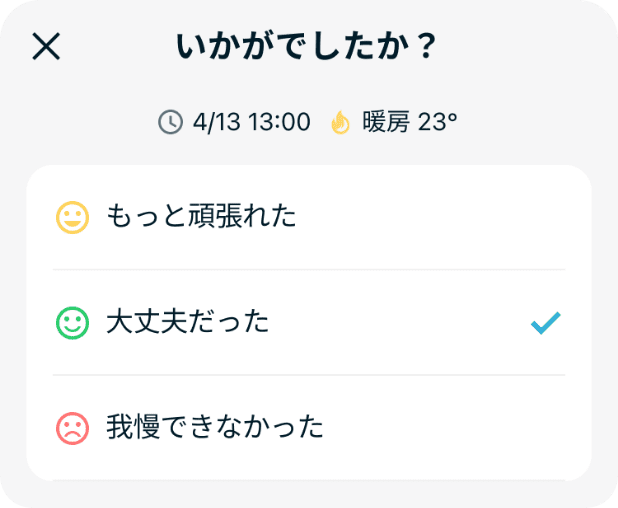This screenshot has height=508, width=618.
Task: Click the 23° temperature value
Action: click(x=437, y=122)
